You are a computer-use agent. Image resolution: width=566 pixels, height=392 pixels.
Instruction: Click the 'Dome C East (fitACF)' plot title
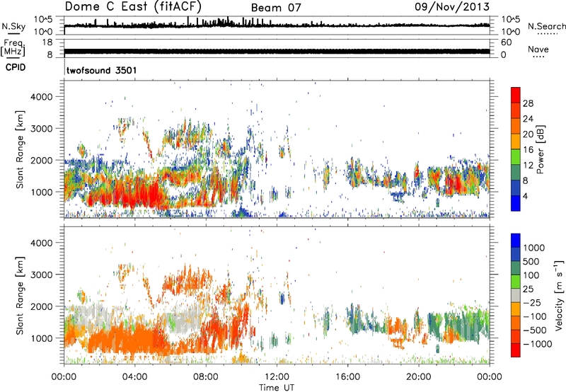pyautogui.click(x=133, y=7)
